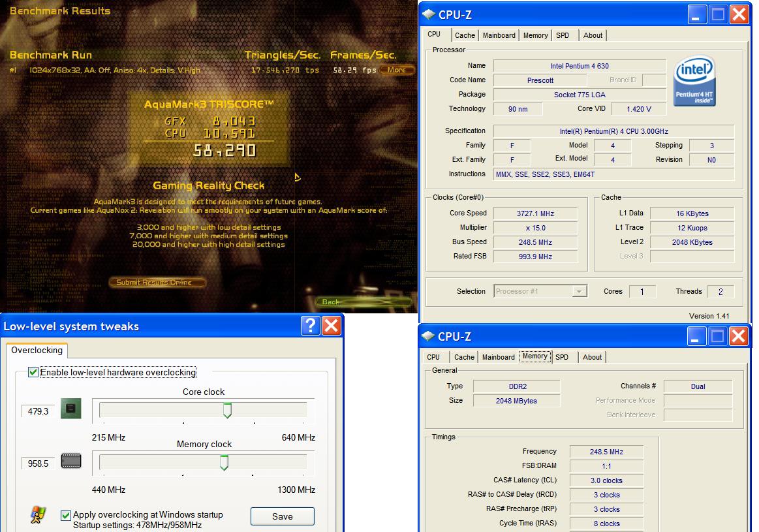
Task: Switch to Mainboard tab in bottom CPU-Z window
Action: pos(498,357)
